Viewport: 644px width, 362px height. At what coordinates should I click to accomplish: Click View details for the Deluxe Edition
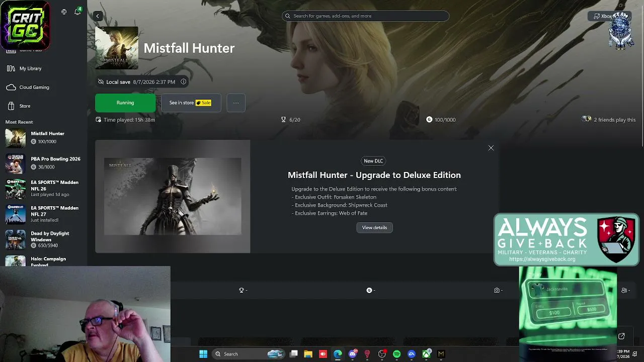pyautogui.click(x=374, y=228)
